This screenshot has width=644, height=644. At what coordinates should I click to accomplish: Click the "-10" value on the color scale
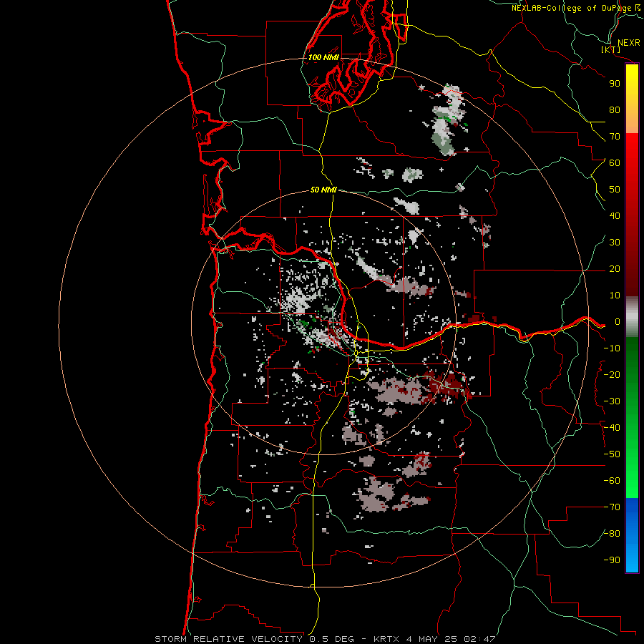612,348
